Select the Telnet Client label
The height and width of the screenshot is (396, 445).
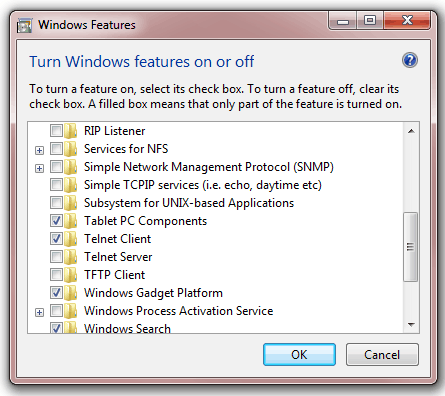(x=117, y=239)
